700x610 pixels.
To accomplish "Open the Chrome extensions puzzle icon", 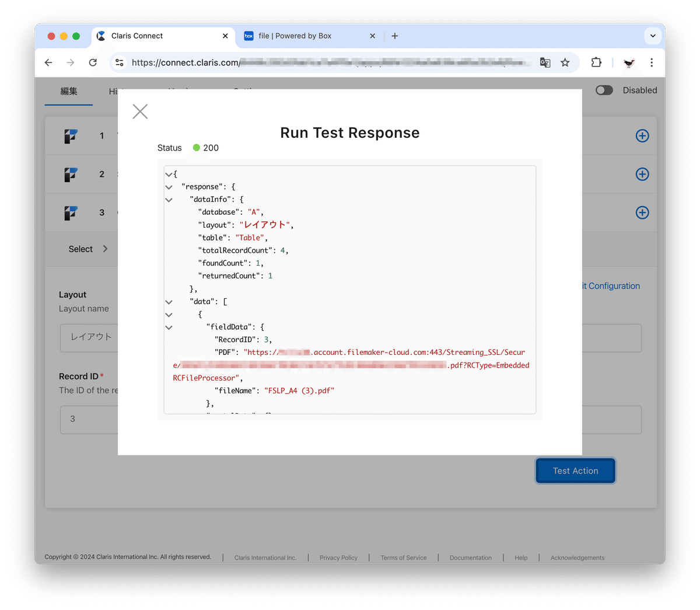I will tap(596, 62).
